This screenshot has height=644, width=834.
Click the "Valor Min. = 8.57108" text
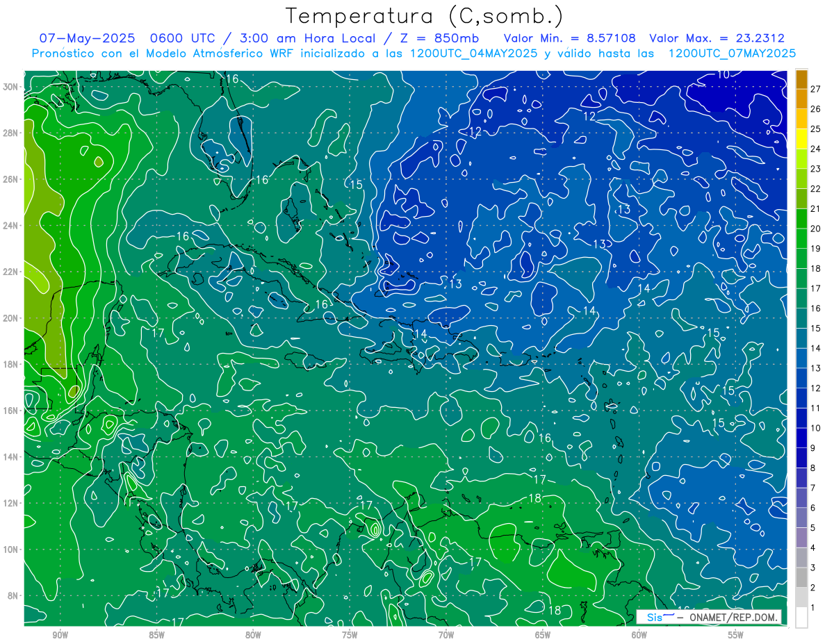click(569, 38)
